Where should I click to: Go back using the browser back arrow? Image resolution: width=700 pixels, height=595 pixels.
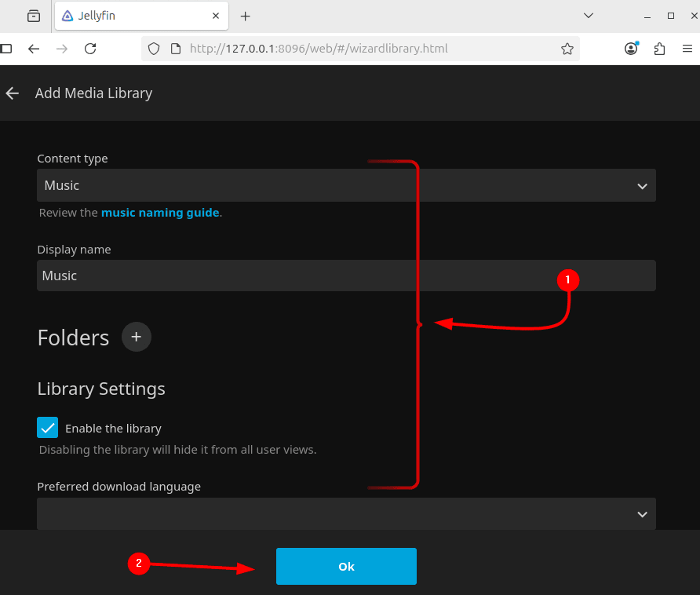pos(34,49)
